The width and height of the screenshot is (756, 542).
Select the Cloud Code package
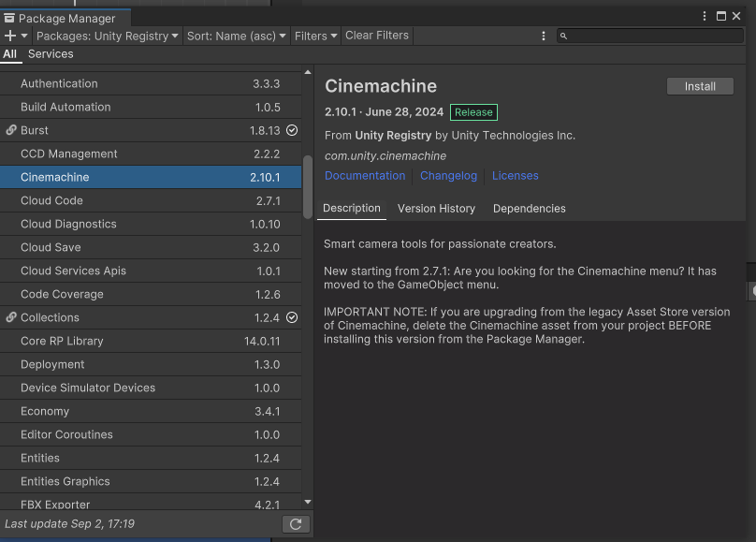coord(151,200)
